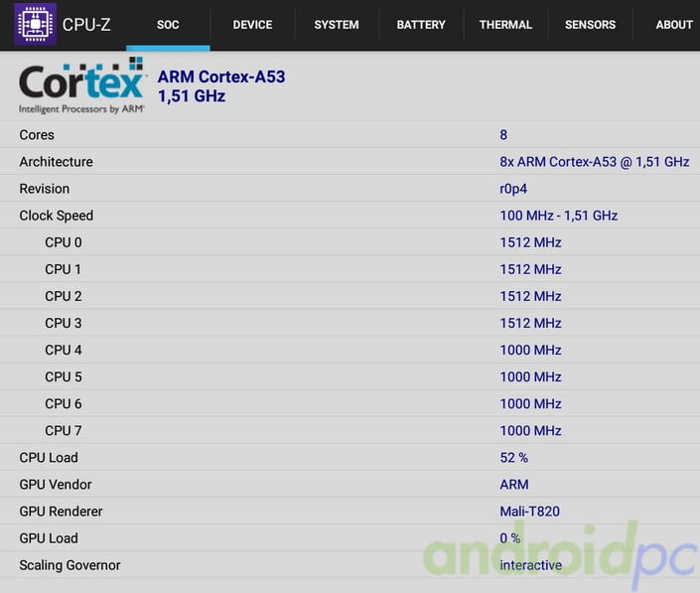Select the CPU 3 row label
The height and width of the screenshot is (593, 700).
click(x=64, y=323)
